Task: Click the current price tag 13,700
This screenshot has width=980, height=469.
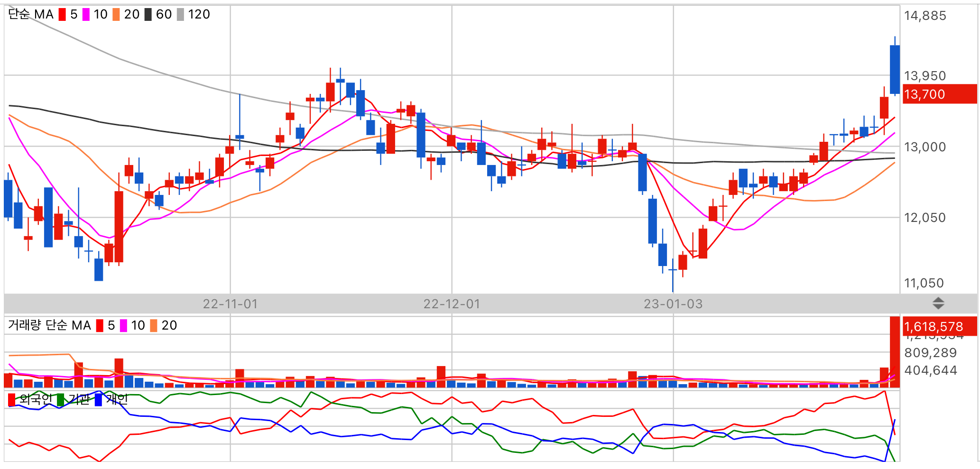Action: click(x=940, y=94)
